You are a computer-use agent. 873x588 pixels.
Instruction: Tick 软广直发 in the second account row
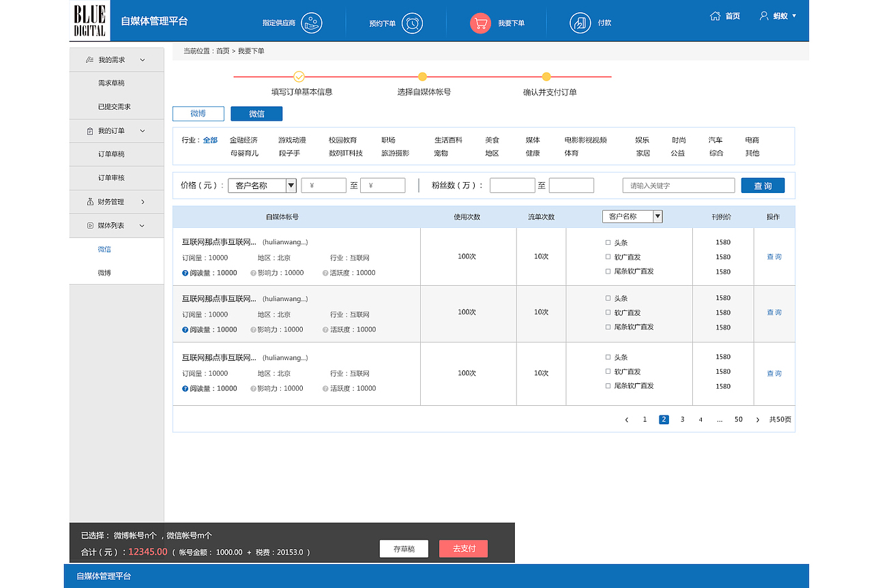608,312
